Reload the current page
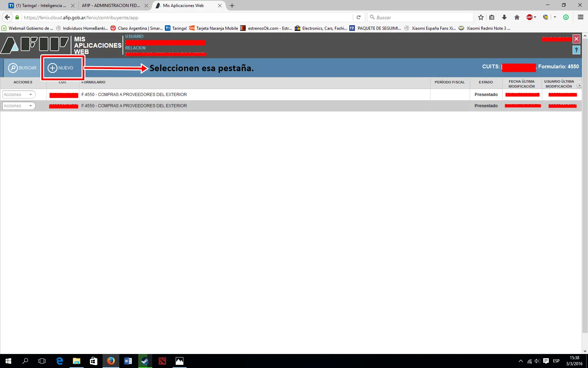 click(358, 17)
